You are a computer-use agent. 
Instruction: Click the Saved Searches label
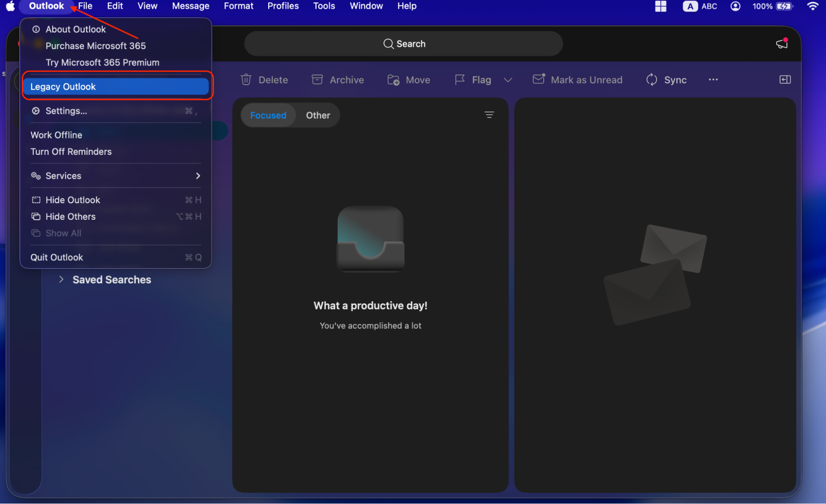pos(112,280)
